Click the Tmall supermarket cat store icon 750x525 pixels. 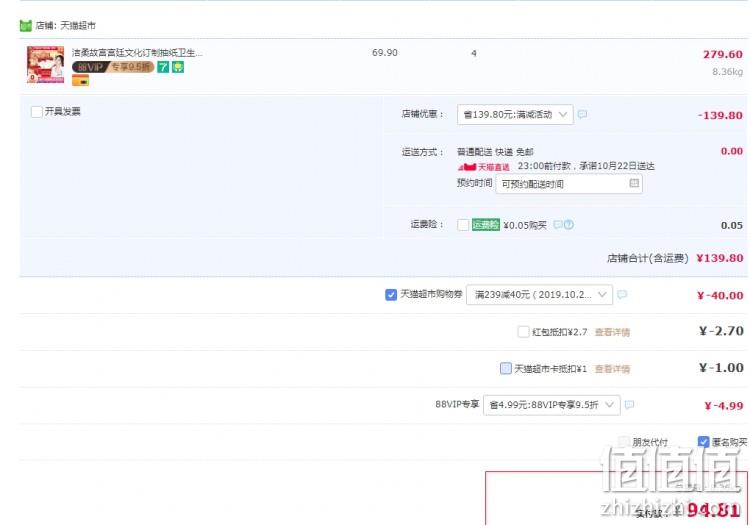coord(25,25)
